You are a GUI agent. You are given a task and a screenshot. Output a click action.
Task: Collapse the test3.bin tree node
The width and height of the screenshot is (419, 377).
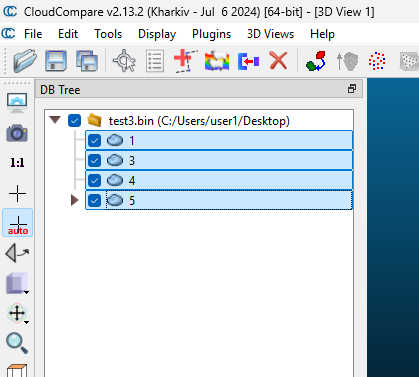tap(55, 120)
